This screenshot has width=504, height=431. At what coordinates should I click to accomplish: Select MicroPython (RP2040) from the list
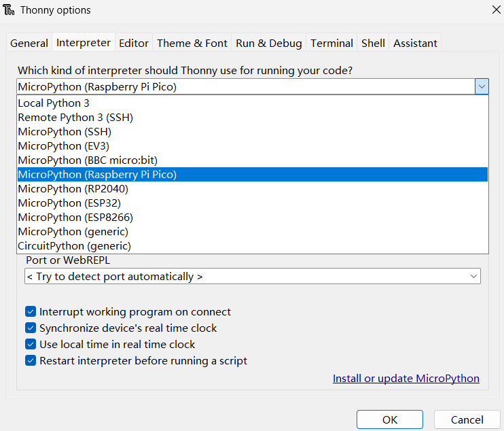coord(73,189)
